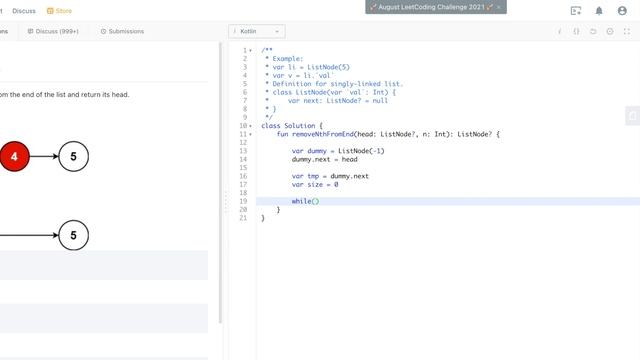Click the curly braces format code icon

pos(576,31)
